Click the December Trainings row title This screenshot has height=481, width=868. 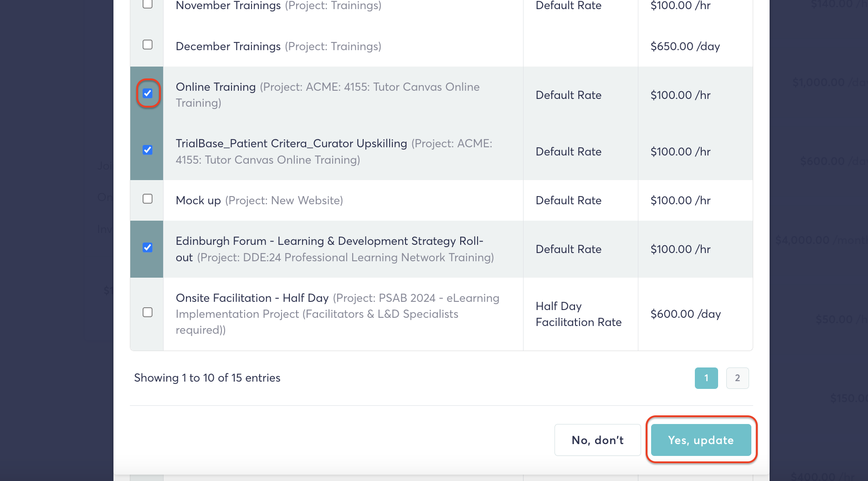tap(228, 47)
